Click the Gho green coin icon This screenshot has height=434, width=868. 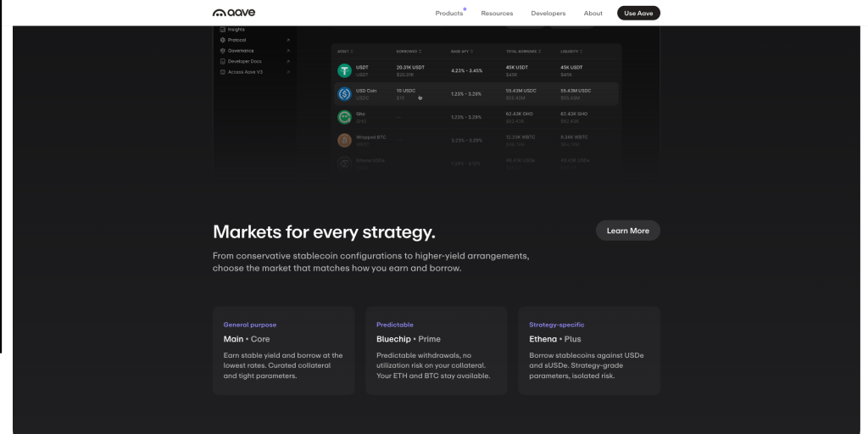(x=344, y=117)
